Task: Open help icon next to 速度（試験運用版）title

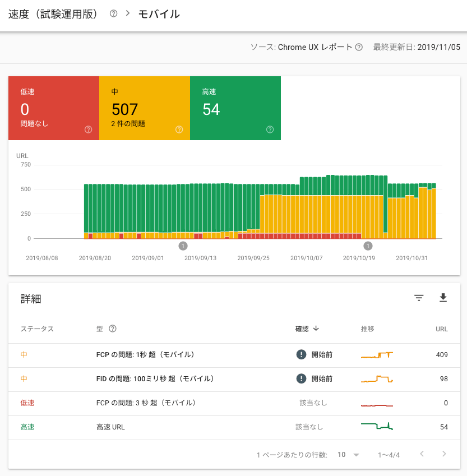Action: [113, 13]
